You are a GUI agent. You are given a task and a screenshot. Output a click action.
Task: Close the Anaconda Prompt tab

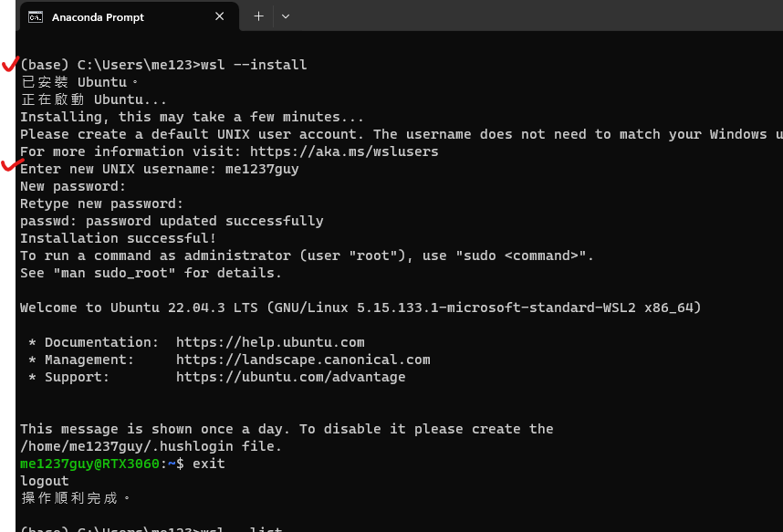219,16
